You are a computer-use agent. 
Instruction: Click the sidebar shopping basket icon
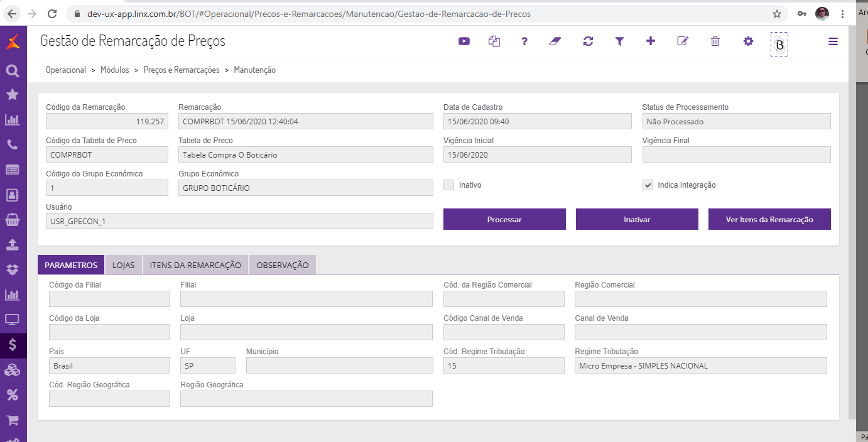point(13,219)
